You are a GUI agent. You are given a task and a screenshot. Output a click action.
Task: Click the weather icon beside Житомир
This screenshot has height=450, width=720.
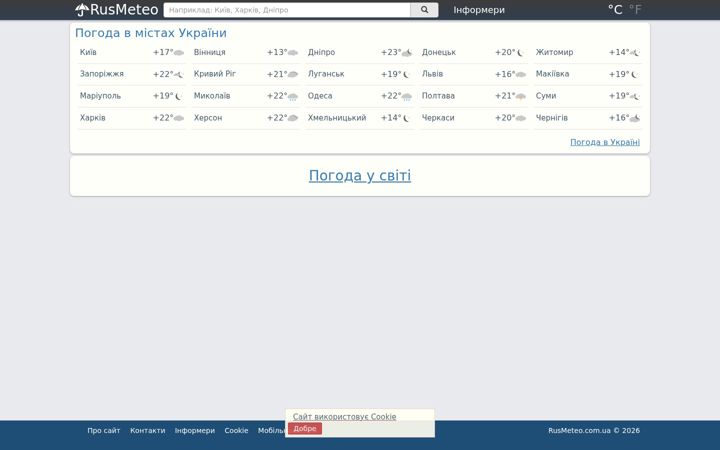click(635, 53)
